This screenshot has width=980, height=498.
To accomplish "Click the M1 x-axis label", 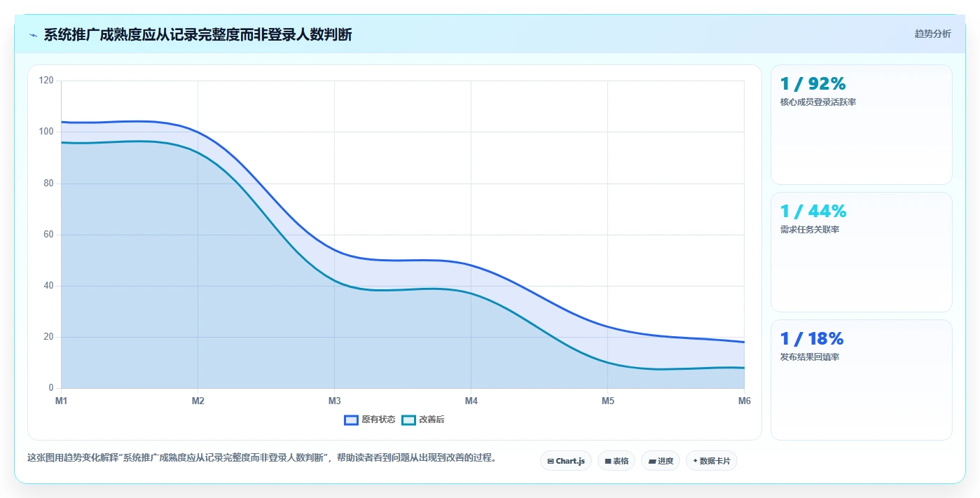I will 61,401.
